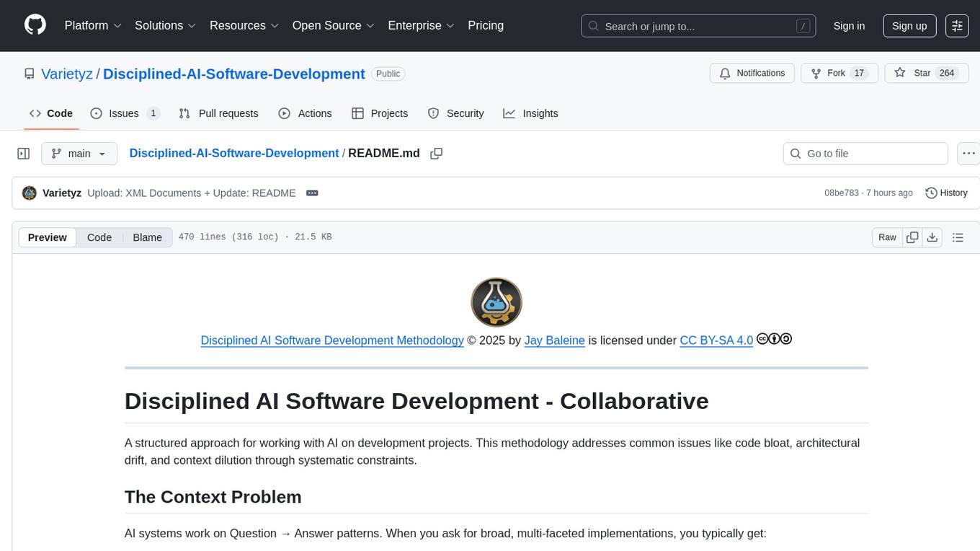The height and width of the screenshot is (551, 980).
Task: Click the Fork count 17
Action: click(x=858, y=74)
